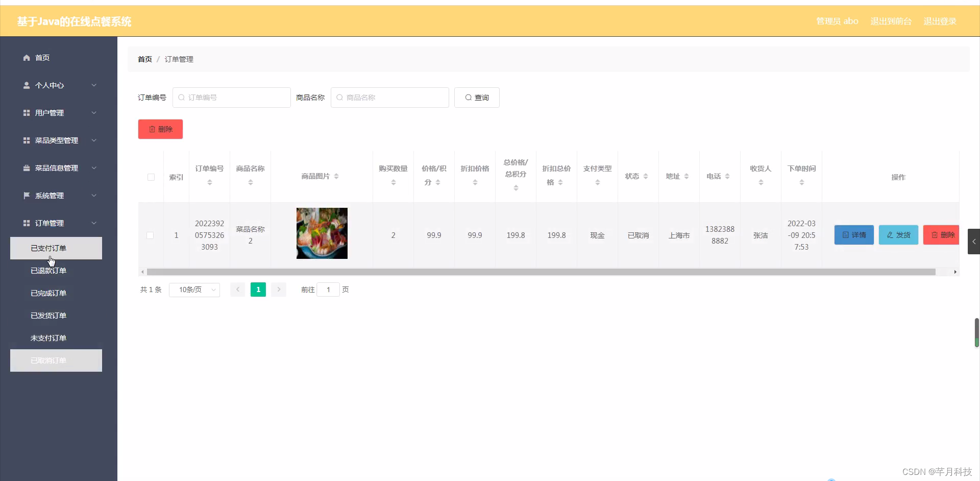
Task: Check the checkbox for order row 1
Action: coord(150,235)
